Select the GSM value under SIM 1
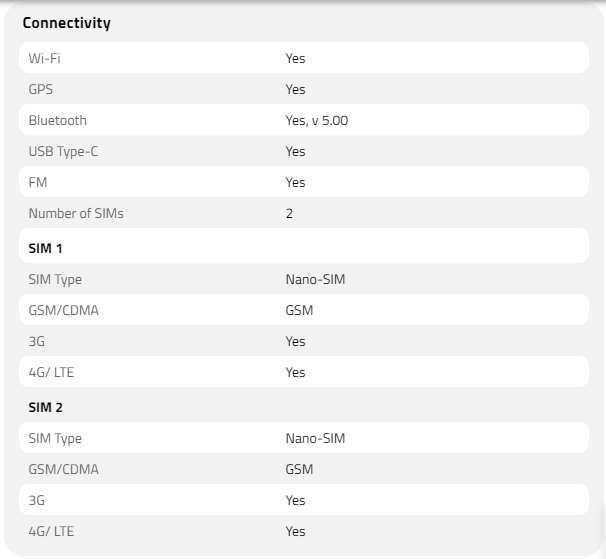This screenshot has width=606, height=559. tap(299, 310)
